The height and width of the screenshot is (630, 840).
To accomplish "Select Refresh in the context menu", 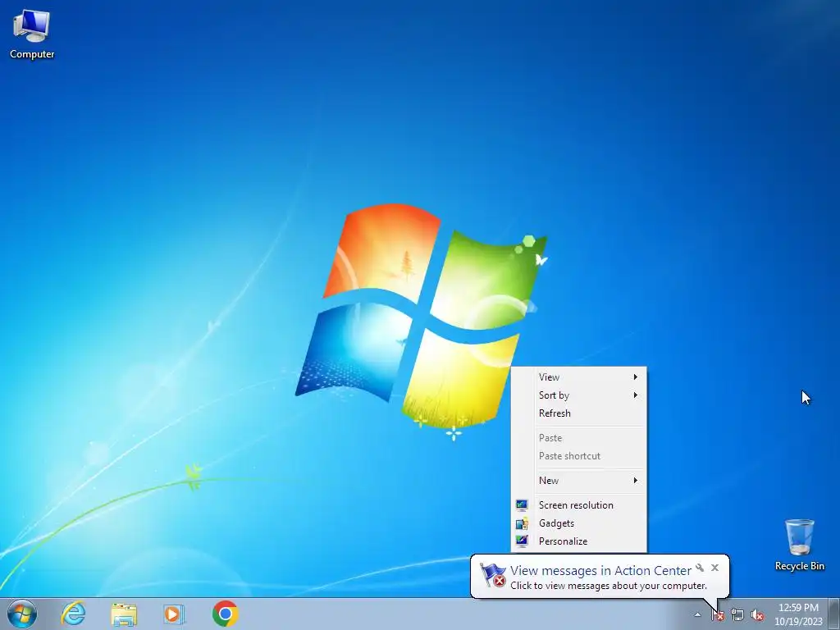I will [578, 413].
